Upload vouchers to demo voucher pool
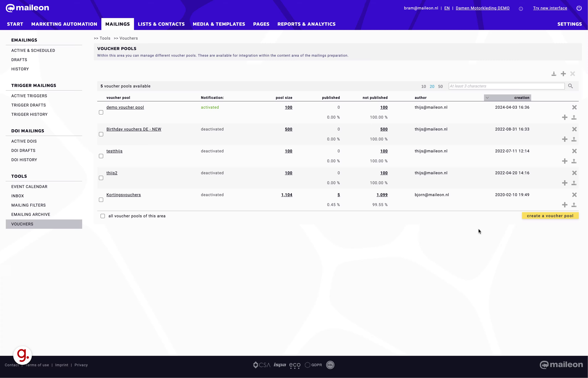Viewport: 588px width, 378px height. pyautogui.click(x=574, y=117)
